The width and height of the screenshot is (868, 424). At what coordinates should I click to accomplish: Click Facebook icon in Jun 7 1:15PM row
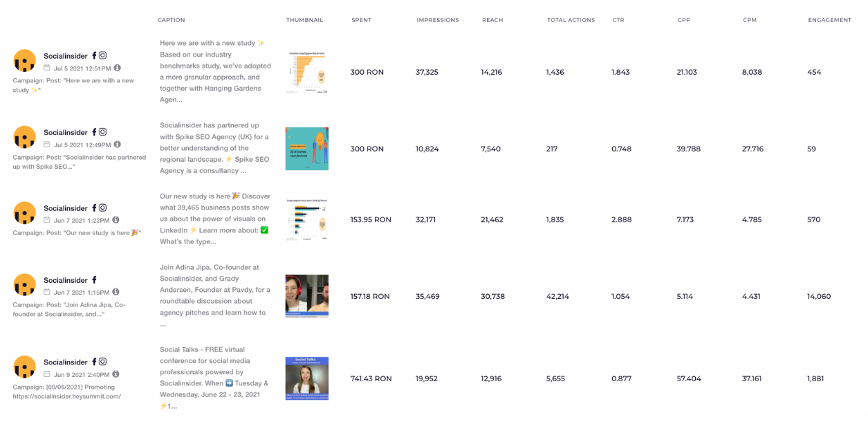pos(94,279)
